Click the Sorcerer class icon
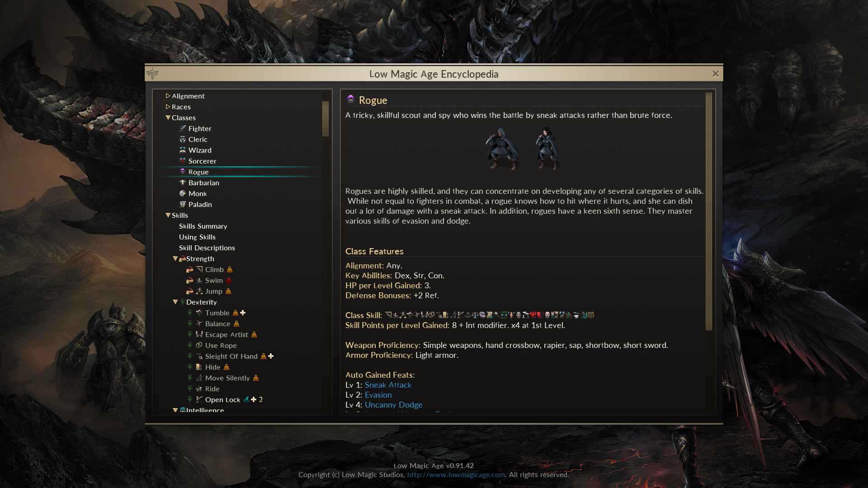Screen dimensions: 868x488 [183, 161]
